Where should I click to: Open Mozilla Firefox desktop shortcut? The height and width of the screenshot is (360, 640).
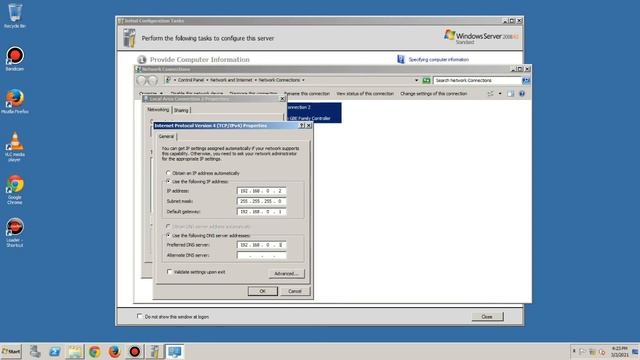(x=15, y=101)
